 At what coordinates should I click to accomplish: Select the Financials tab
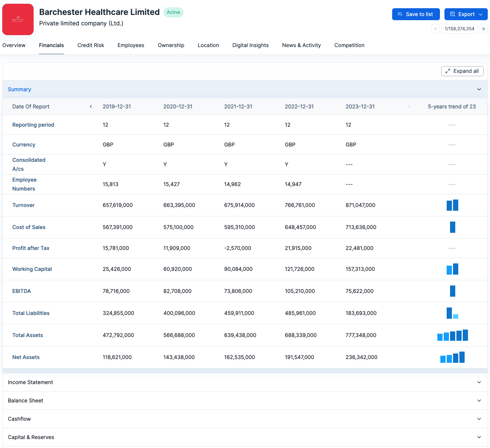(x=52, y=45)
